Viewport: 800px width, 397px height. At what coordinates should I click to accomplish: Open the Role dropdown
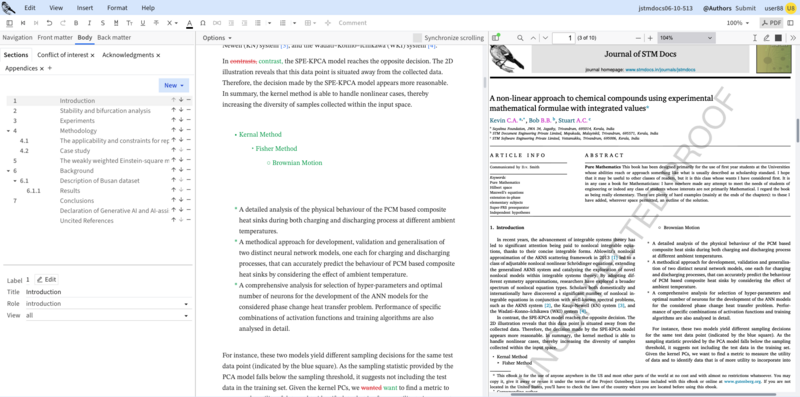pyautogui.click(x=109, y=304)
